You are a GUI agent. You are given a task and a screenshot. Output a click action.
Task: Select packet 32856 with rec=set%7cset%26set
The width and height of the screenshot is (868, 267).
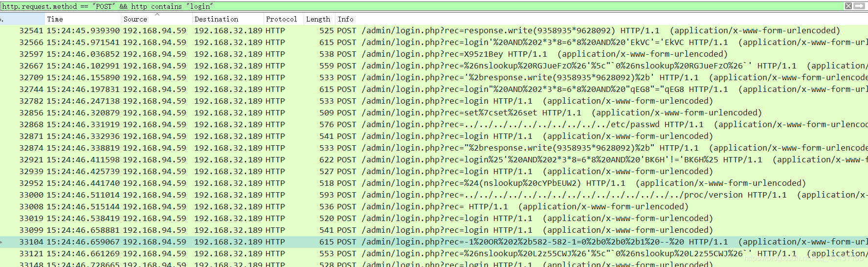tap(434, 112)
